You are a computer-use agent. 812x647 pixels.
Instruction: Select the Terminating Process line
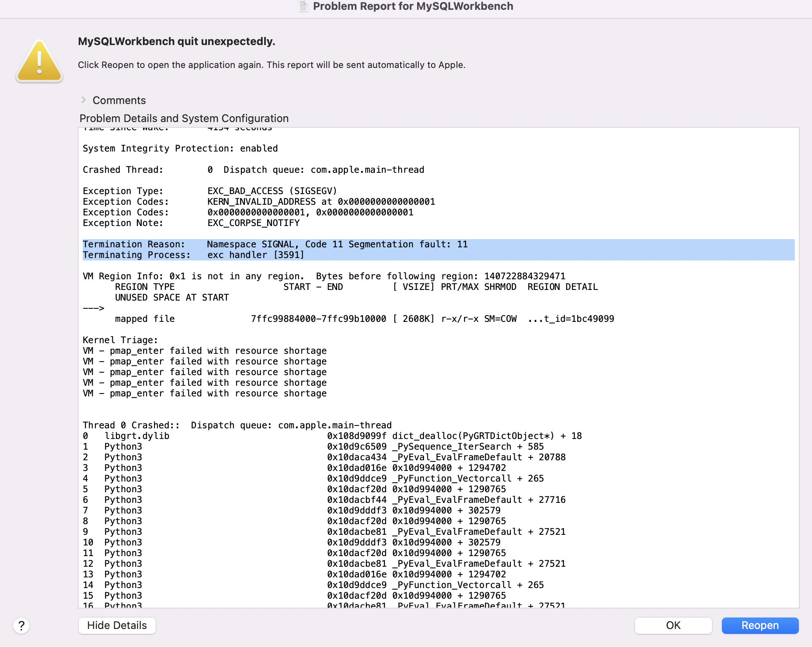pyautogui.click(x=193, y=255)
